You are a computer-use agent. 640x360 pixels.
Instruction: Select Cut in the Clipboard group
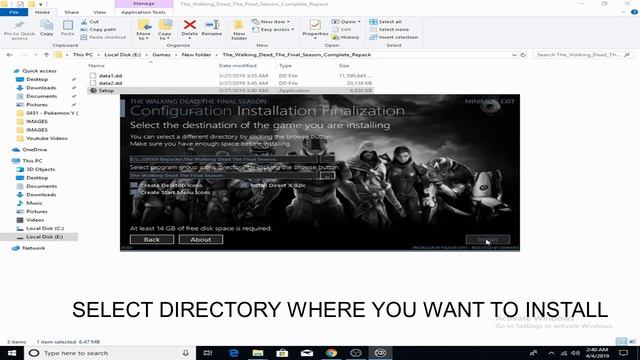90,22
